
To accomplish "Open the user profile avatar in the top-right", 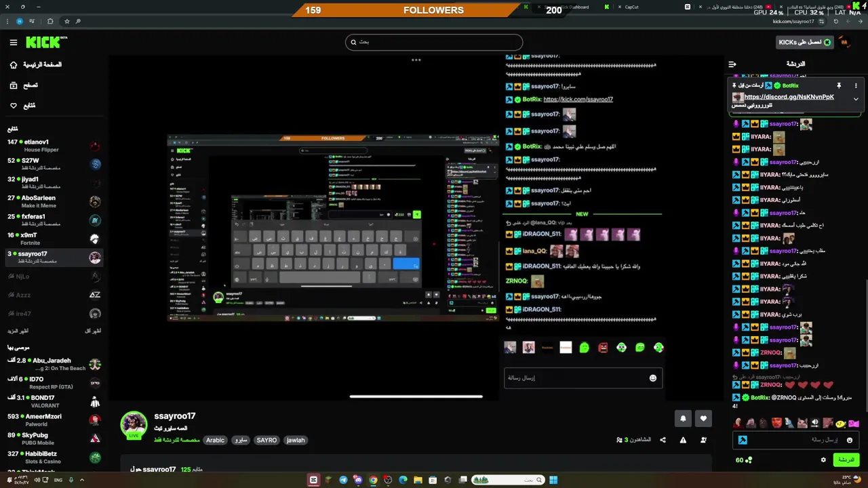I will tap(844, 42).
